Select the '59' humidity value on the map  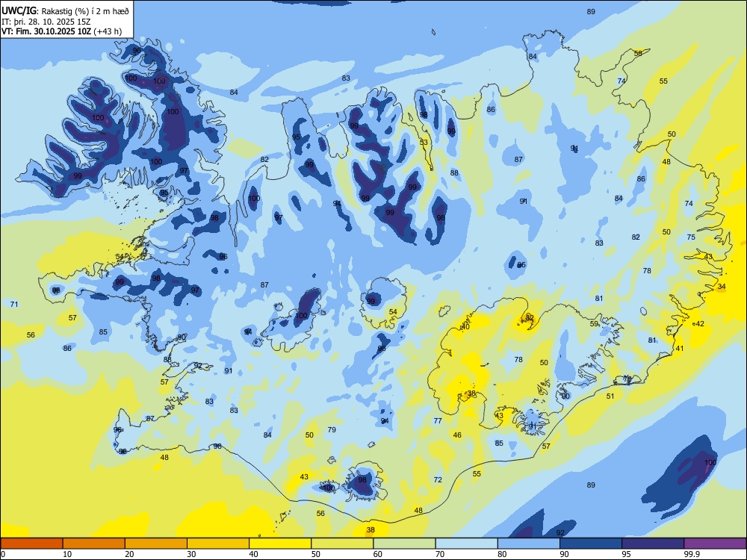(x=594, y=324)
